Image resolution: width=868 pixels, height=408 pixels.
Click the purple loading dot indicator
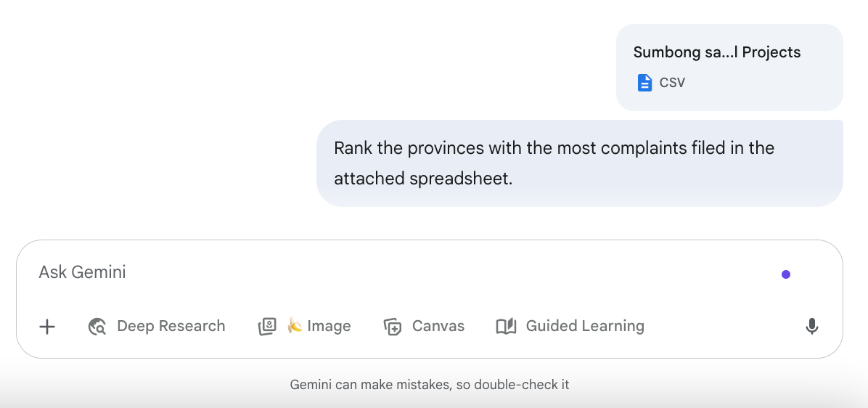[x=786, y=274]
